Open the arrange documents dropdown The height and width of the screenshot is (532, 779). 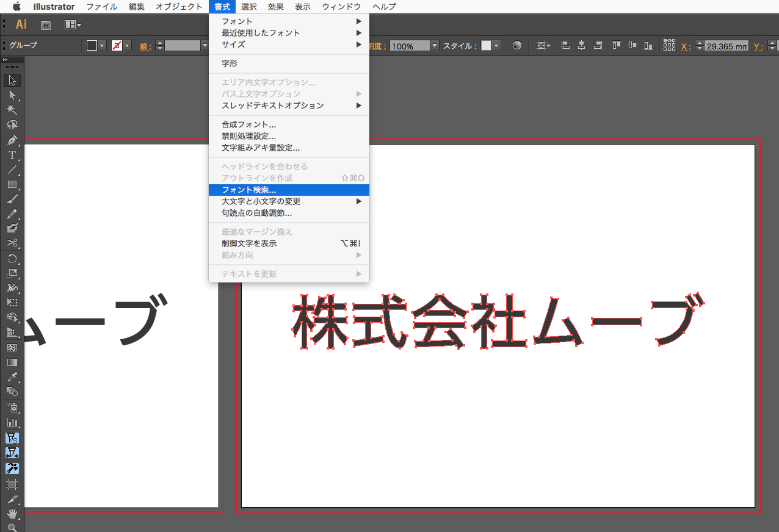(73, 25)
